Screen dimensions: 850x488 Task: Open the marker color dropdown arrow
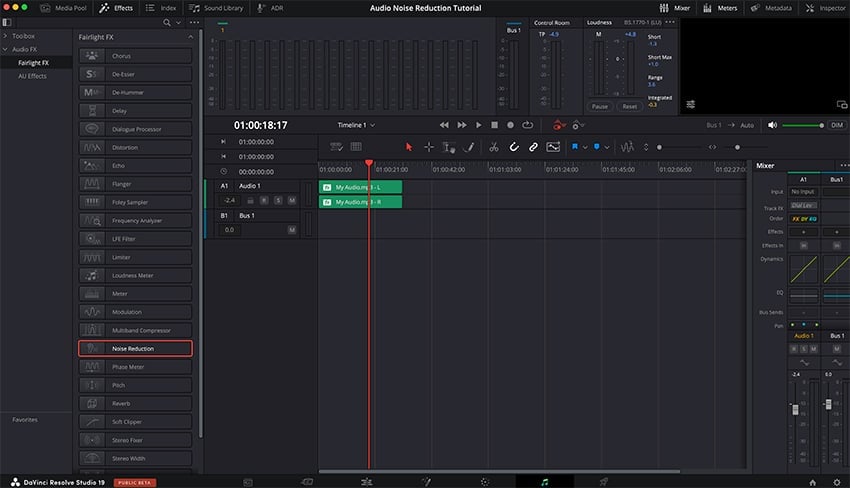pos(607,147)
